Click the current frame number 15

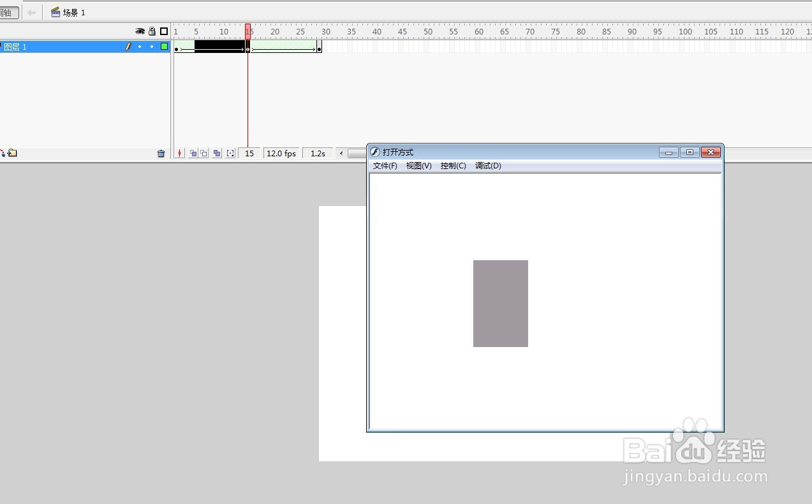pos(249,153)
